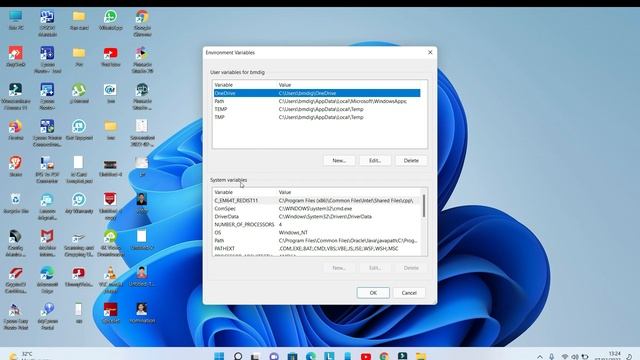
Task: Open taskbar Search
Action: pyautogui.click(x=238, y=356)
